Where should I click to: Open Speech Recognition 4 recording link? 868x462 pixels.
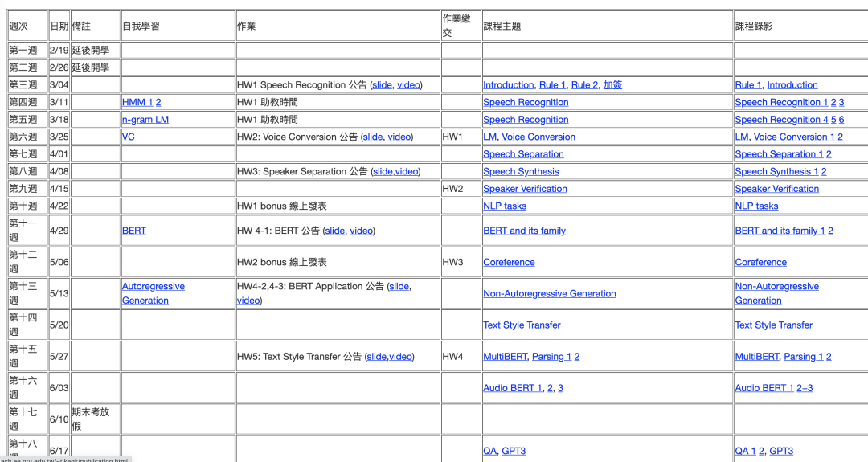(782, 120)
